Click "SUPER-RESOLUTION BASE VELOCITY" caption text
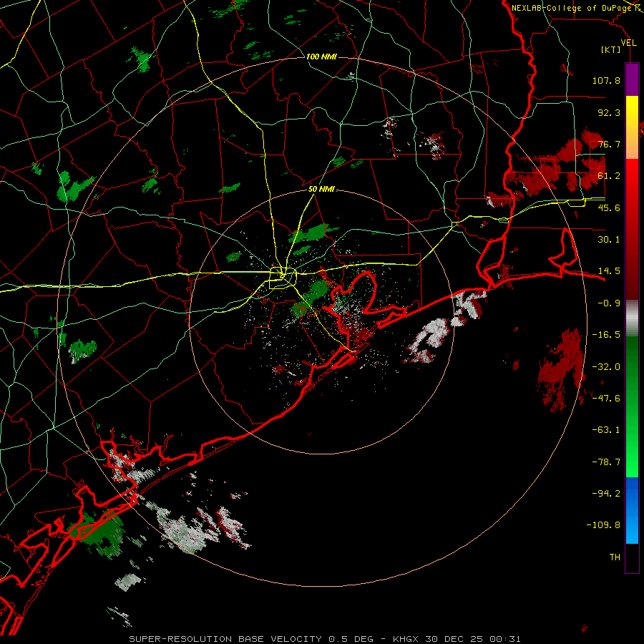 225,639
